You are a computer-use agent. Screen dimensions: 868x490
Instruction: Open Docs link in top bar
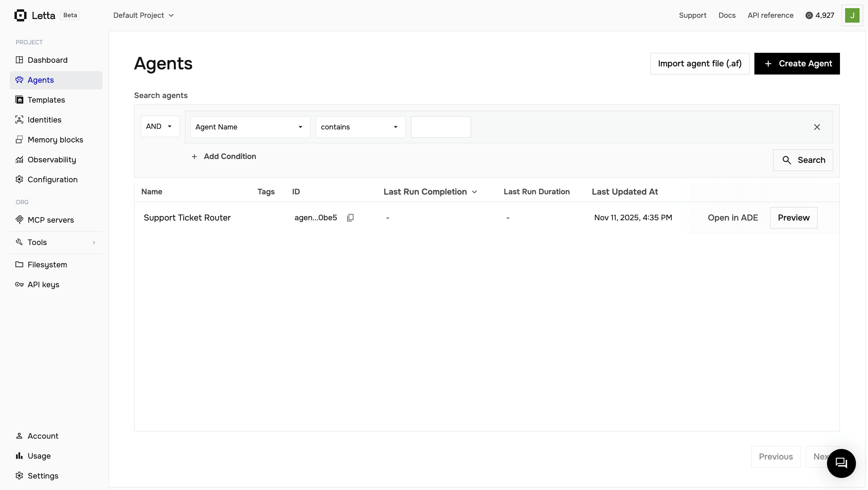click(x=727, y=15)
